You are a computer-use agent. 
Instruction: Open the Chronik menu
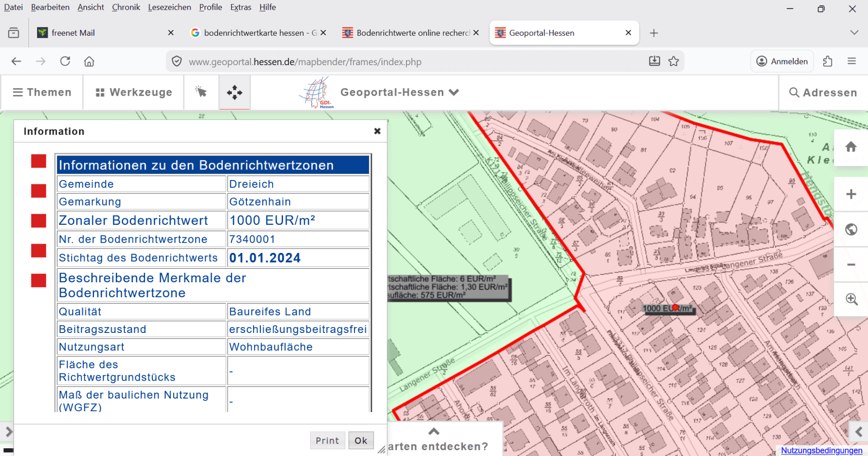(x=126, y=7)
